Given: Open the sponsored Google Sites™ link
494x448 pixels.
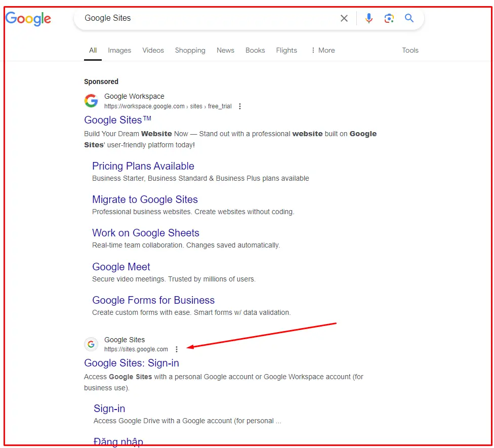Looking at the screenshot, I should pyautogui.click(x=117, y=120).
